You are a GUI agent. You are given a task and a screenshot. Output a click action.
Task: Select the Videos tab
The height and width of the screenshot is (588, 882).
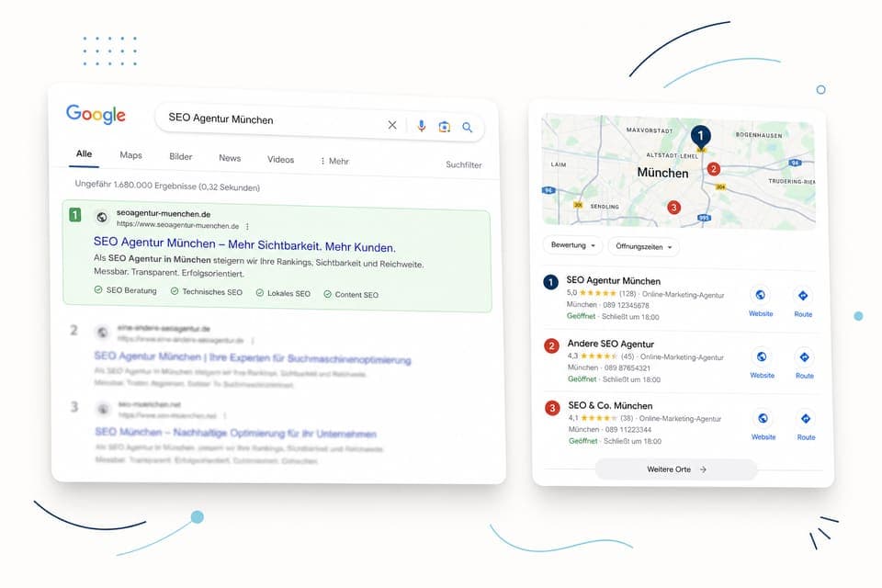point(281,160)
